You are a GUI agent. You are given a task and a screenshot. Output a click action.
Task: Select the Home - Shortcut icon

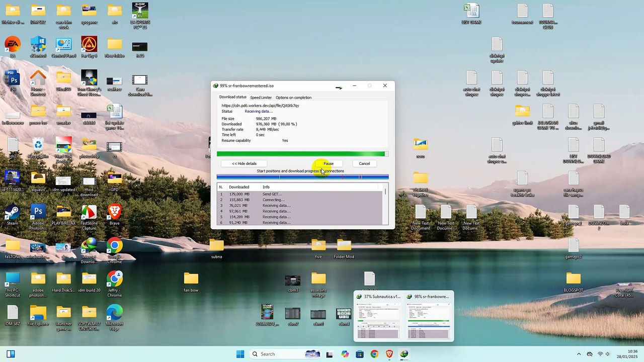(38, 82)
